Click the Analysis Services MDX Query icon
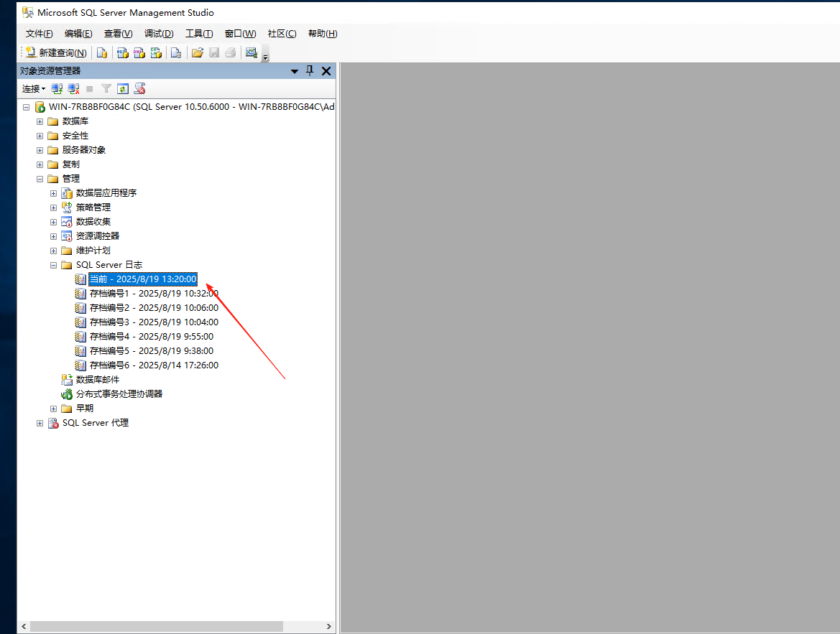Screen dimensions: 840x634 (123, 52)
